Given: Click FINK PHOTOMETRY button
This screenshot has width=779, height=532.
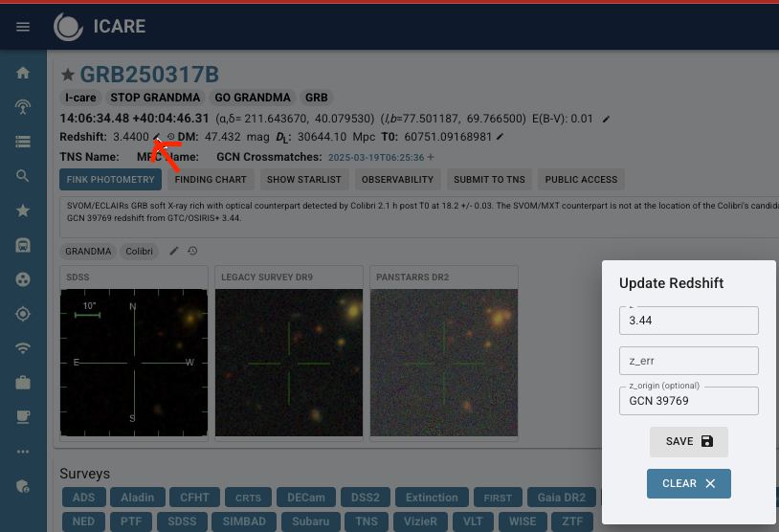Looking at the screenshot, I should pos(110,179).
